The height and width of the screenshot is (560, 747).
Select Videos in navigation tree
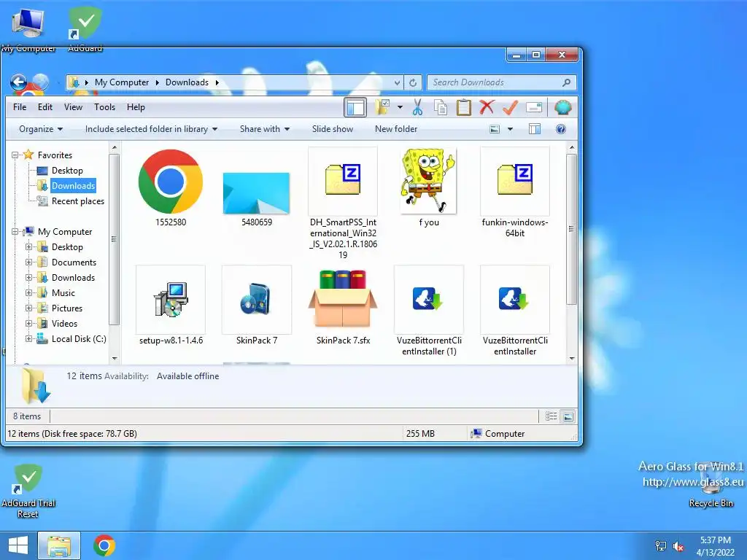pyautogui.click(x=64, y=323)
